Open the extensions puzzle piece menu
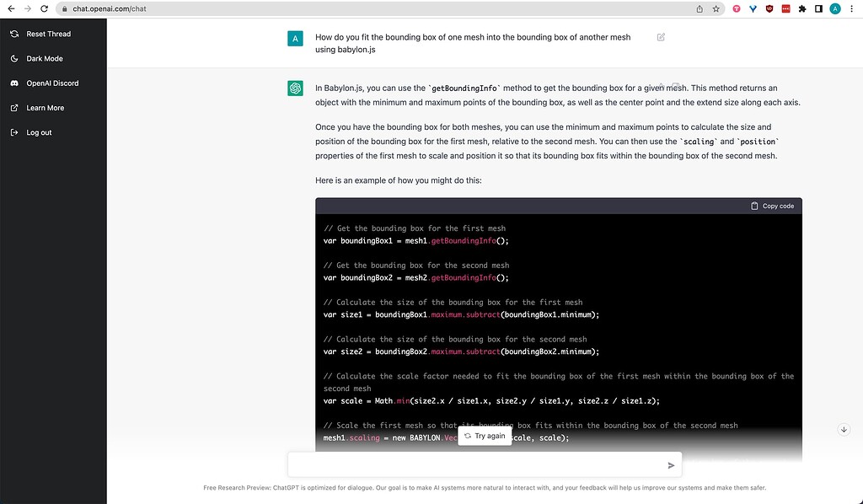Viewport: 863px width, 504px height. pos(802,8)
